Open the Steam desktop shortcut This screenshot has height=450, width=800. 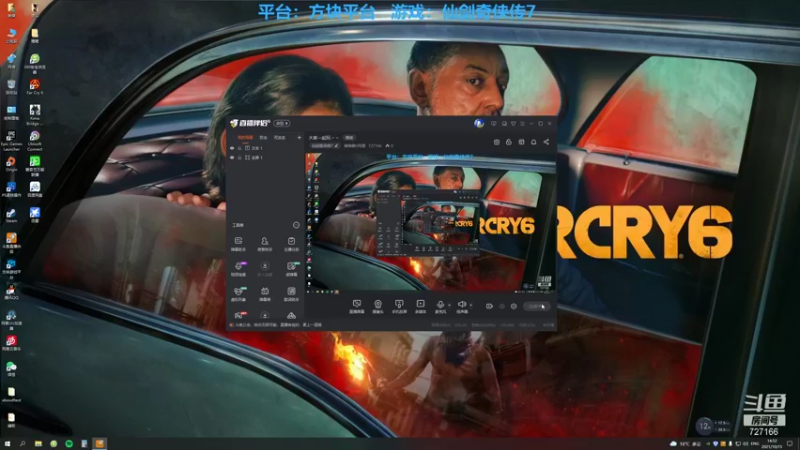pyautogui.click(x=11, y=214)
